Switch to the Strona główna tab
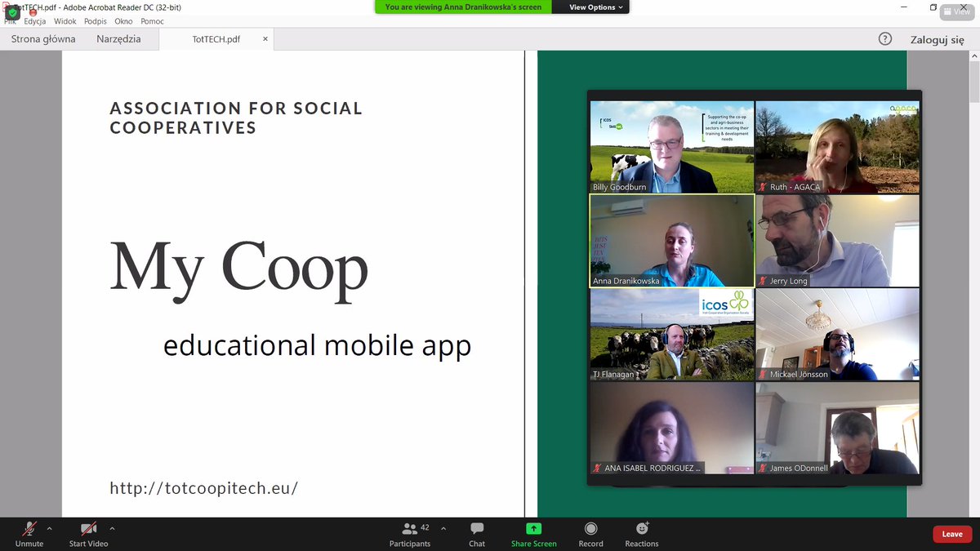The width and height of the screenshot is (980, 551). tap(43, 39)
